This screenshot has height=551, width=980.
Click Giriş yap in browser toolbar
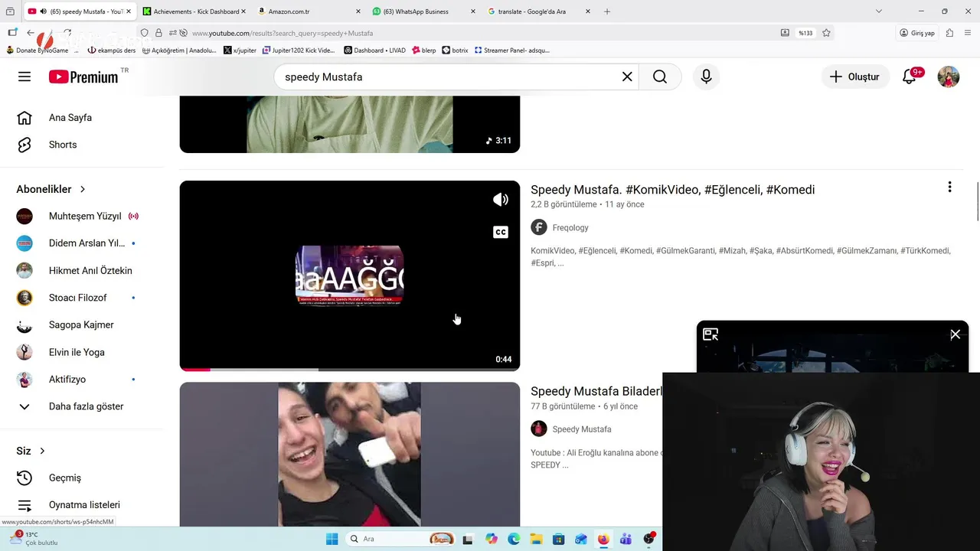tap(917, 33)
